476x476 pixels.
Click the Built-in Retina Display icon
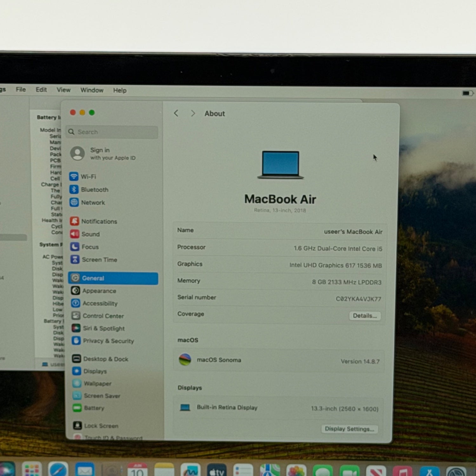pos(185,407)
